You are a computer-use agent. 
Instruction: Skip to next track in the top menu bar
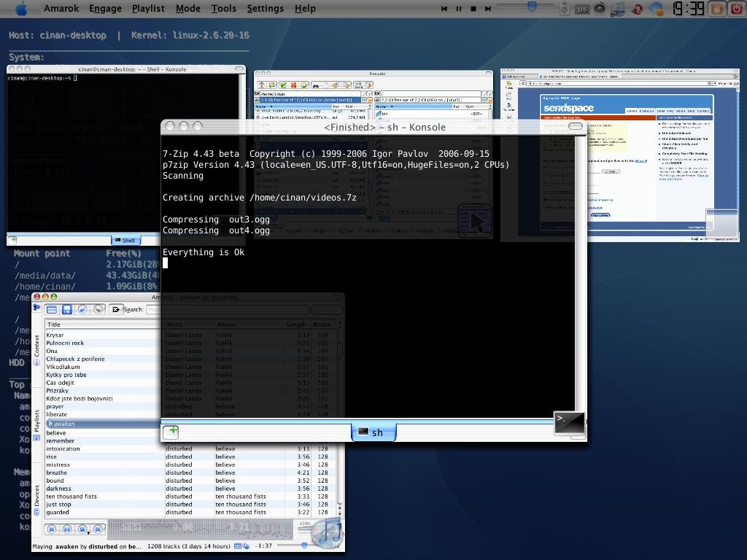coord(487,9)
